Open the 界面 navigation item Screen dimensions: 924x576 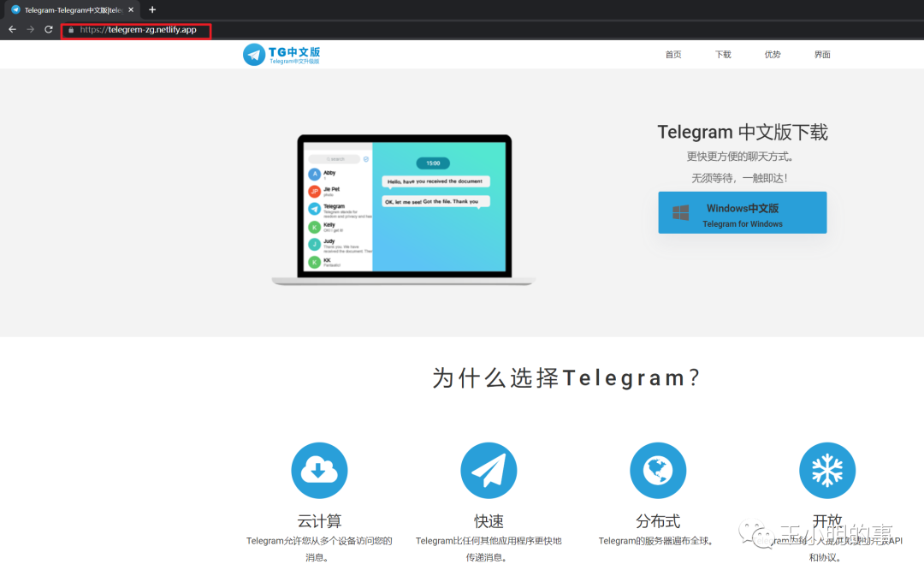coord(822,54)
